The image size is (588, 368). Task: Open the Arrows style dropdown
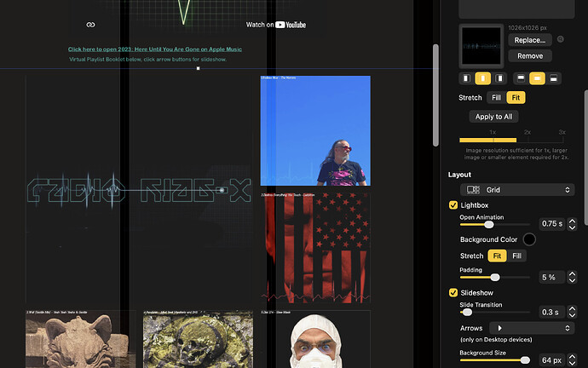pyautogui.click(x=532, y=328)
